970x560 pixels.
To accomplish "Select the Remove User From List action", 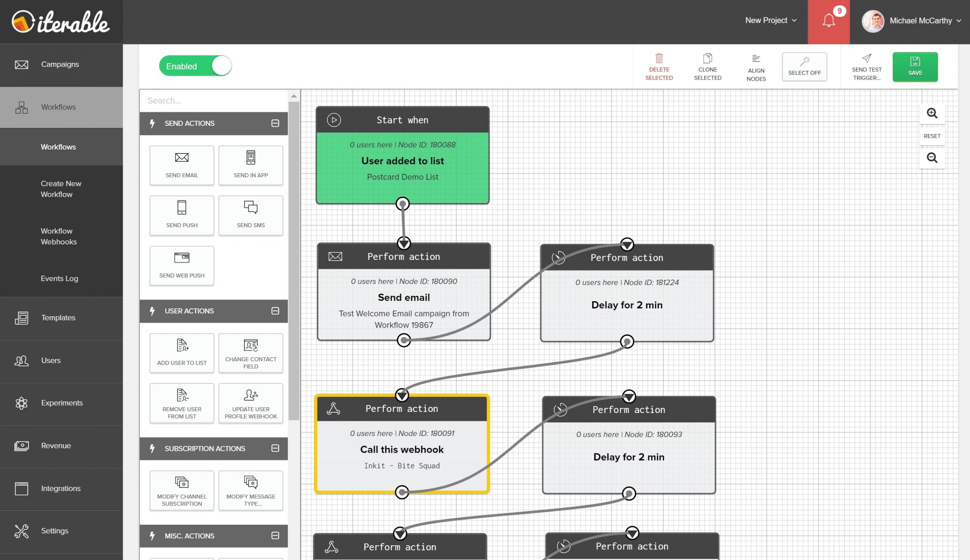I will pyautogui.click(x=181, y=403).
